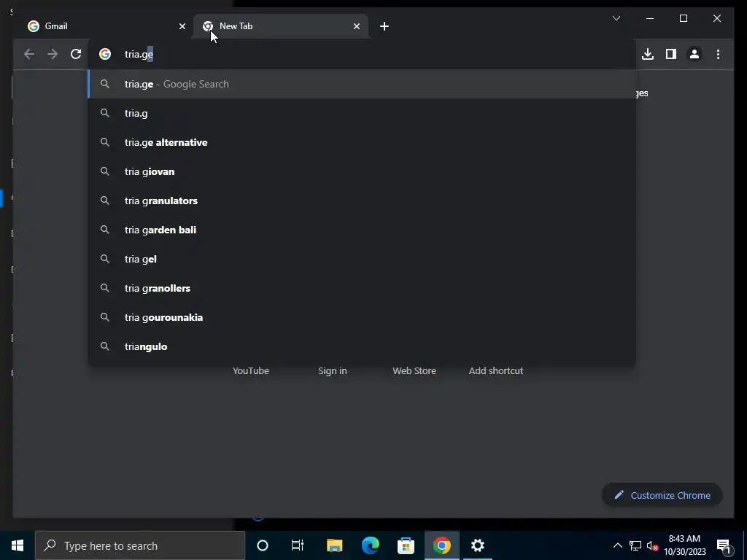
Task: Click the address bar containing tria.ge
Action: click(x=362, y=54)
